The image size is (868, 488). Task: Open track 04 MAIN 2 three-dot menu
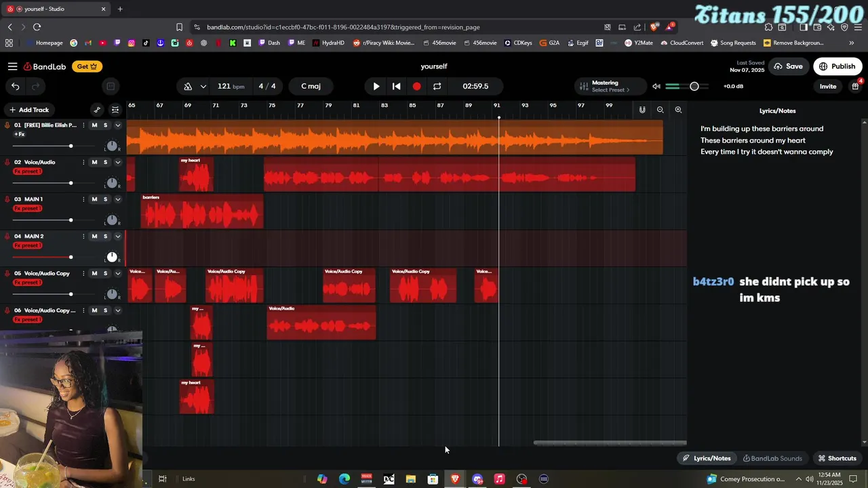click(83, 237)
